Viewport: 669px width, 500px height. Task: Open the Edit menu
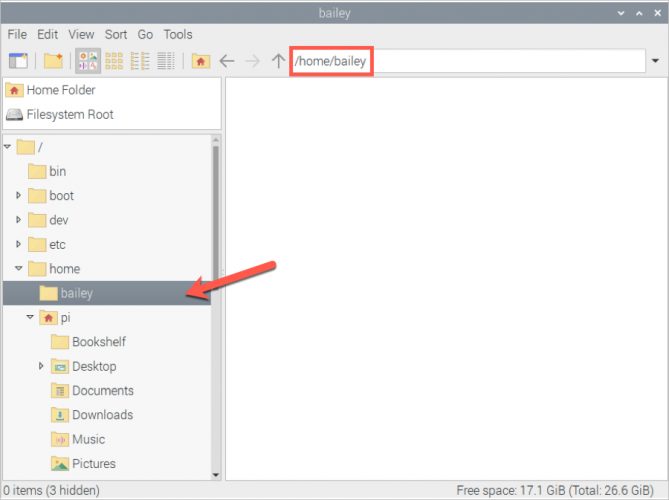(47, 35)
